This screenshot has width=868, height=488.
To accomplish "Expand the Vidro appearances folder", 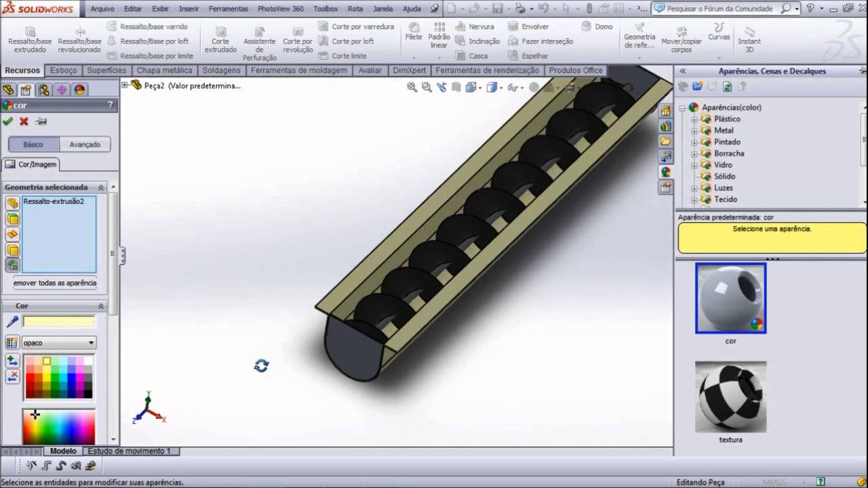I will coord(694,165).
